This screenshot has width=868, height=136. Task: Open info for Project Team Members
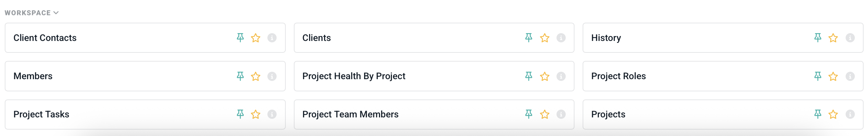(x=561, y=114)
